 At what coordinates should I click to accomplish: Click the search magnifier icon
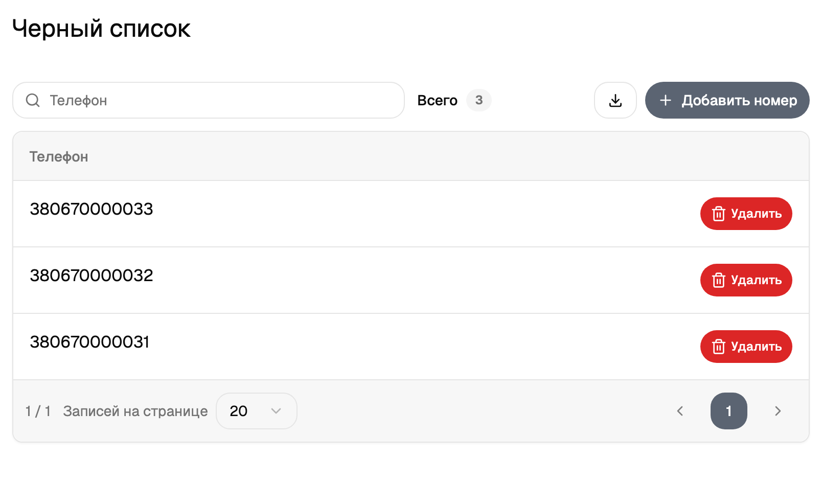click(x=33, y=100)
